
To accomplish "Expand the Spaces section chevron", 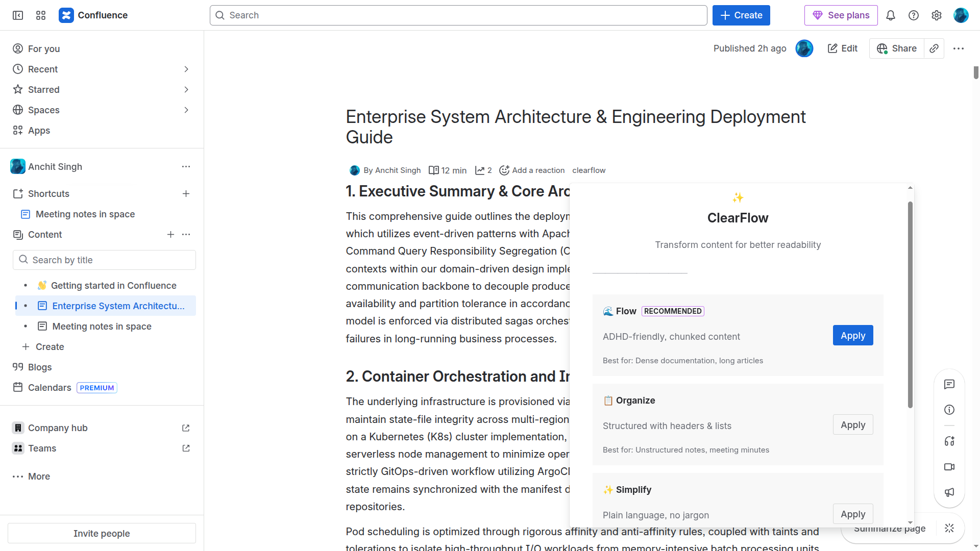I will point(186,110).
